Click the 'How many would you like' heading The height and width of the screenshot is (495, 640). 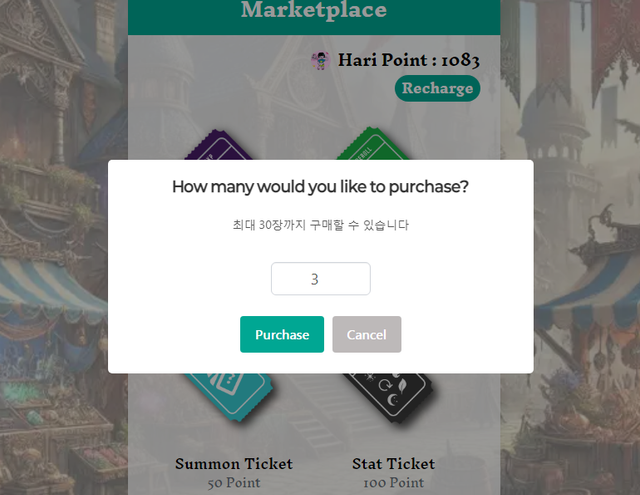point(320,187)
